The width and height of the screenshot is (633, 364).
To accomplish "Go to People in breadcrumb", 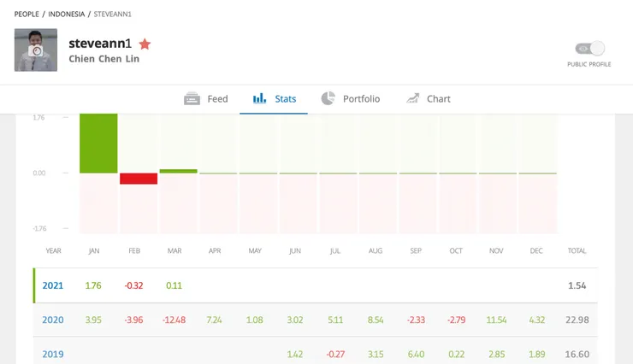I will click(x=27, y=15).
